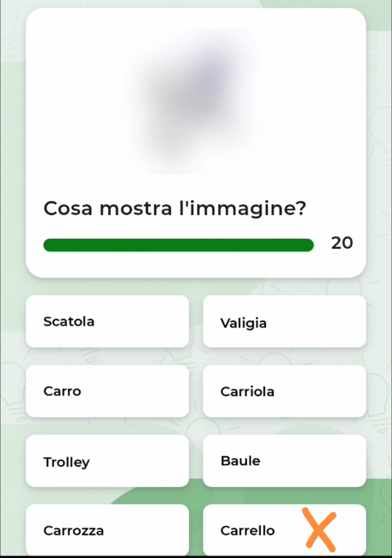
Task: Select the Carriola answer button
Action: pyautogui.click(x=284, y=391)
